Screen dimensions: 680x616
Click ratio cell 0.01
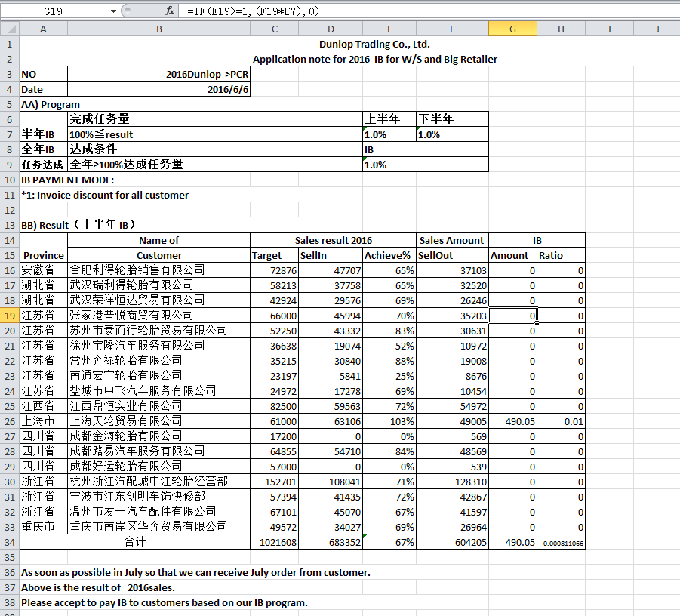(562, 422)
